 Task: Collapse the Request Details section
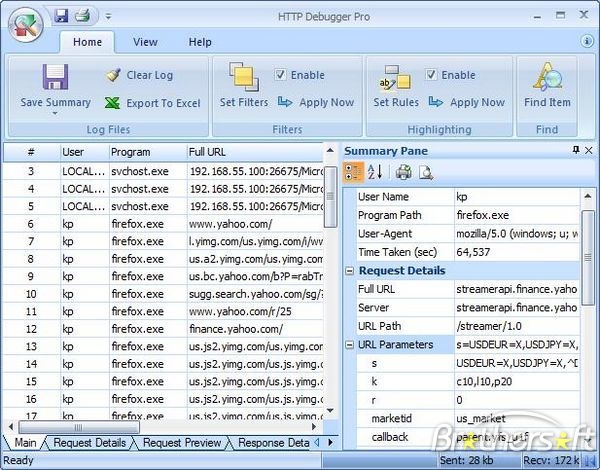point(349,271)
